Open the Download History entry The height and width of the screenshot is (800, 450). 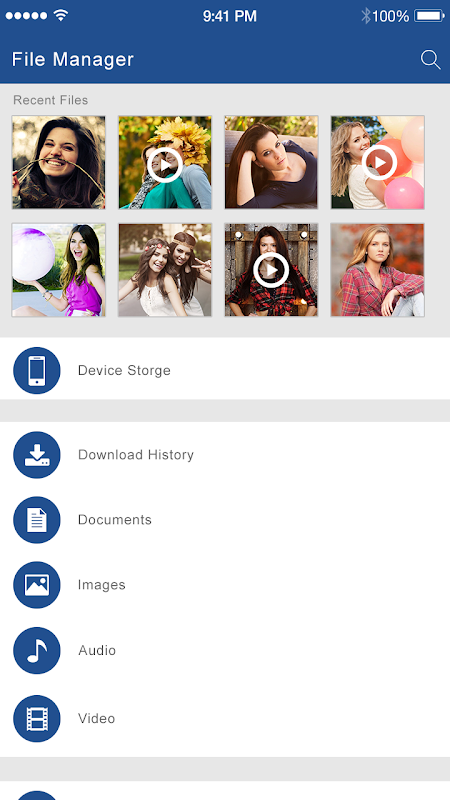pyautogui.click(x=225, y=455)
